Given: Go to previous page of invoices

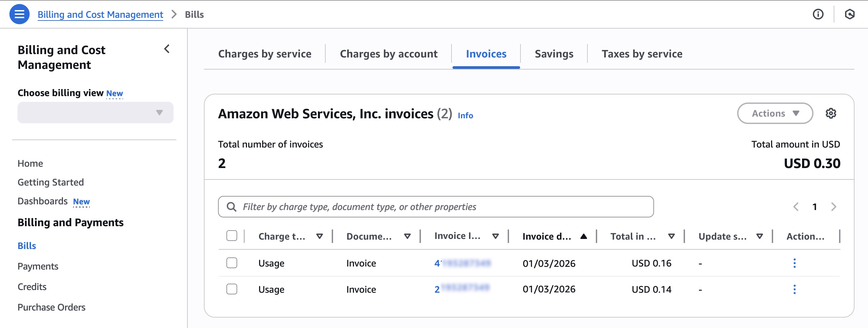Looking at the screenshot, I should (796, 207).
